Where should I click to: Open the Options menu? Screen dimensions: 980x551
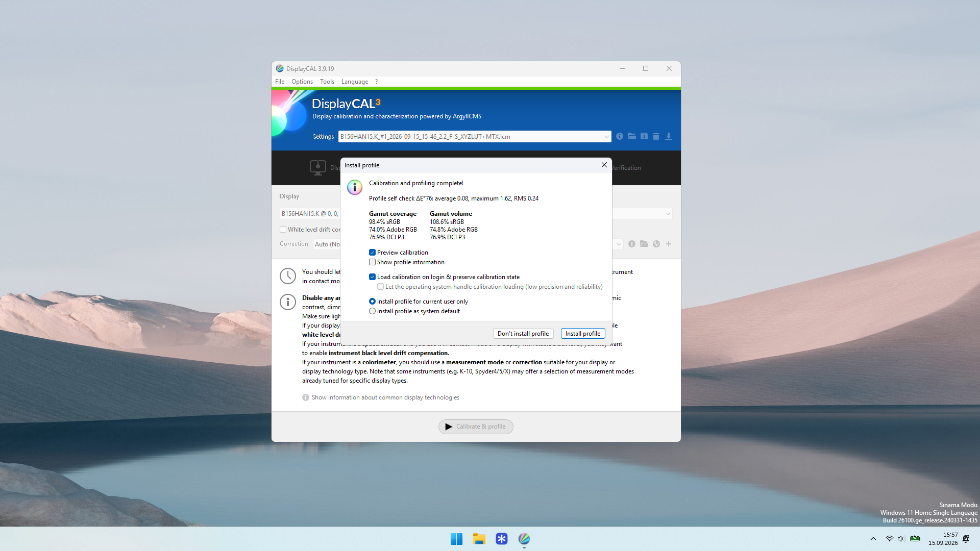pos(302,82)
